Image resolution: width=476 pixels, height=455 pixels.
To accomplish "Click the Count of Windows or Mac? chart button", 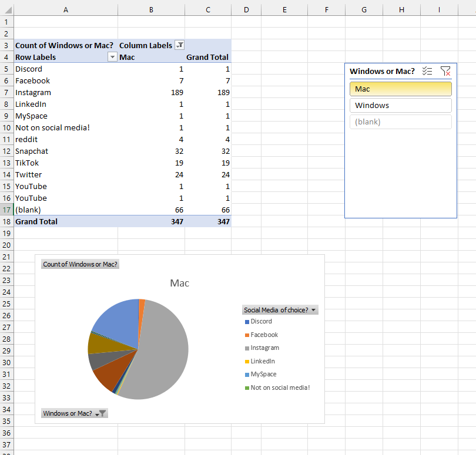I will click(80, 264).
